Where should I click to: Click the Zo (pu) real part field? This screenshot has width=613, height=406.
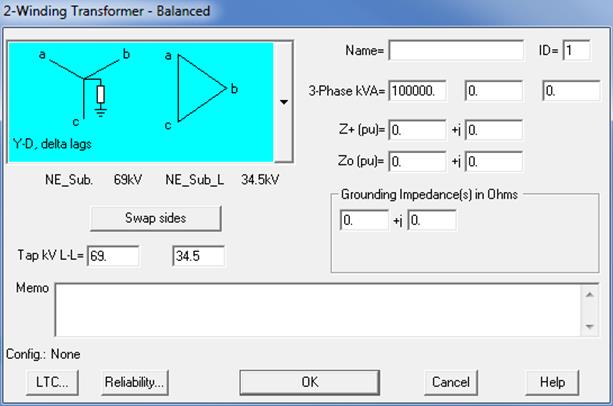click(x=417, y=161)
